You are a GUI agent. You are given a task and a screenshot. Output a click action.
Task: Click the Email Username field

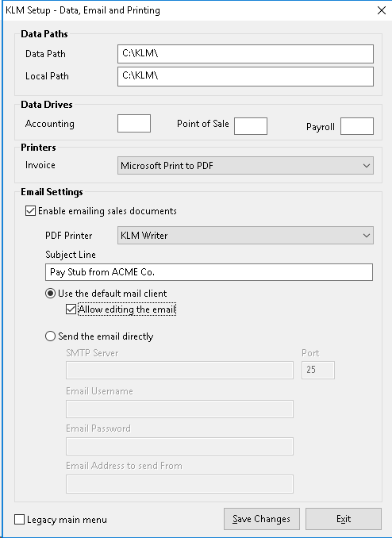tap(179, 409)
